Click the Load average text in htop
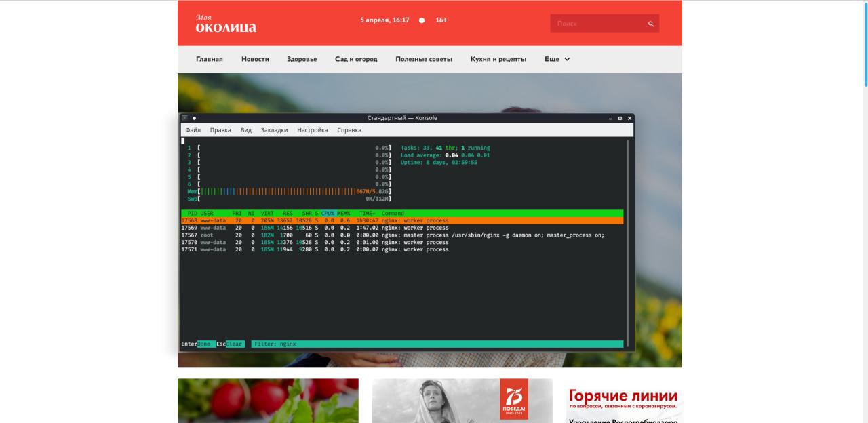 click(x=445, y=155)
